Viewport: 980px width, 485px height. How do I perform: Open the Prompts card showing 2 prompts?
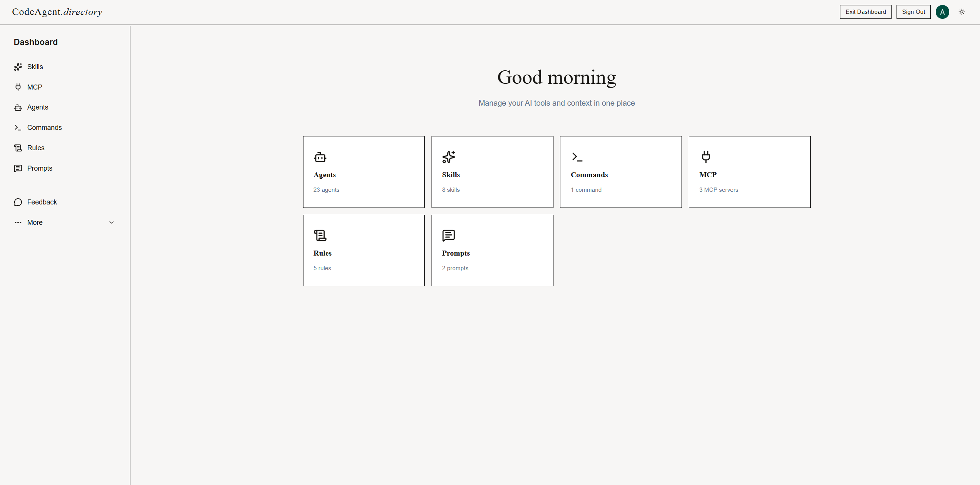point(492,250)
